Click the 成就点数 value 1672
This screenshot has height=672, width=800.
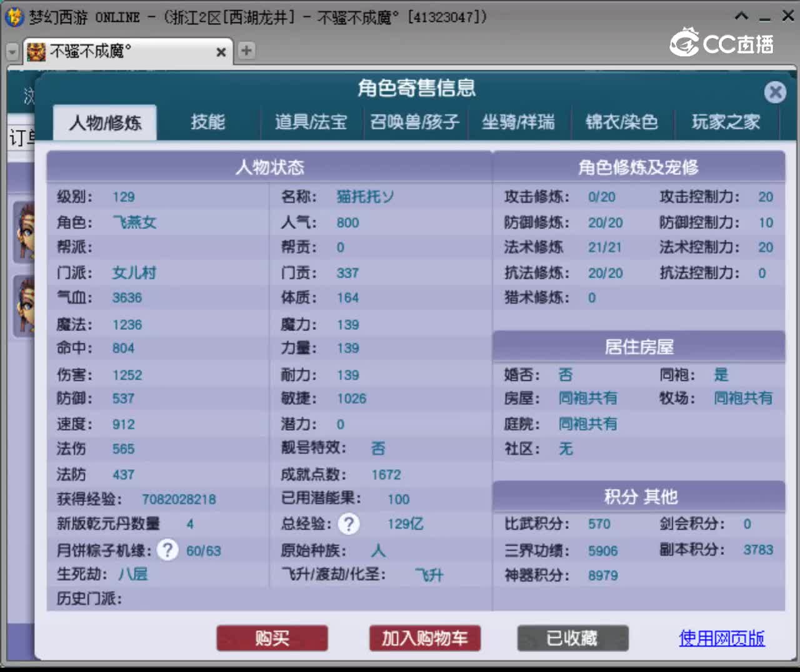(x=386, y=475)
